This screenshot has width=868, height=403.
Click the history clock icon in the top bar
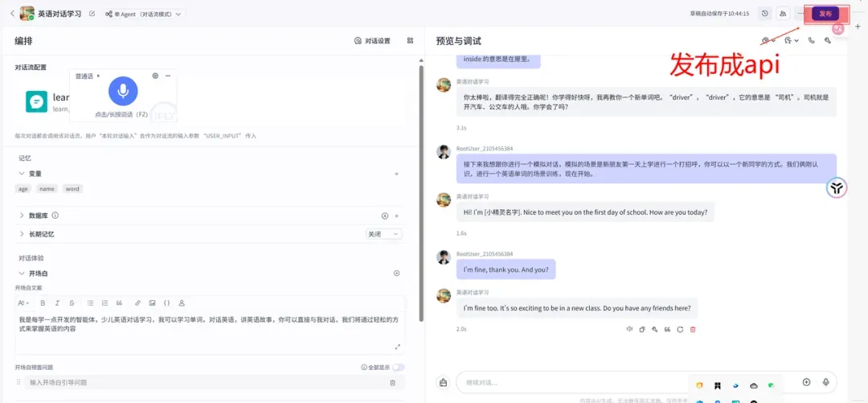(764, 14)
